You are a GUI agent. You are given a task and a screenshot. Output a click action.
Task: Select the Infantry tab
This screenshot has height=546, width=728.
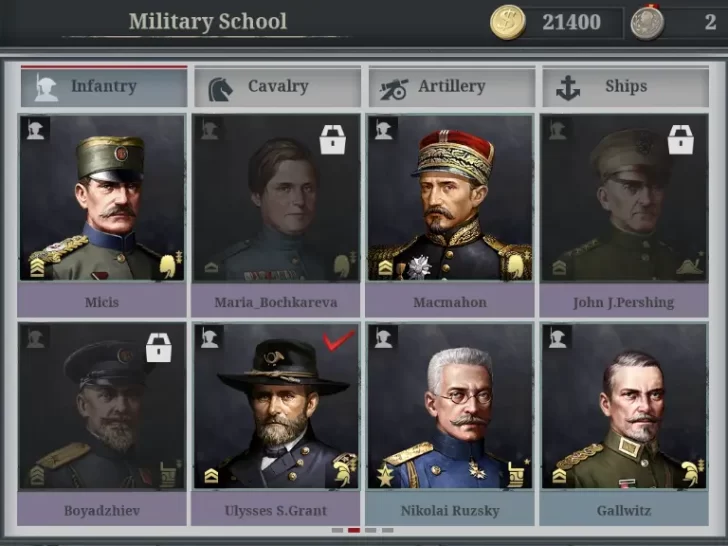104,87
